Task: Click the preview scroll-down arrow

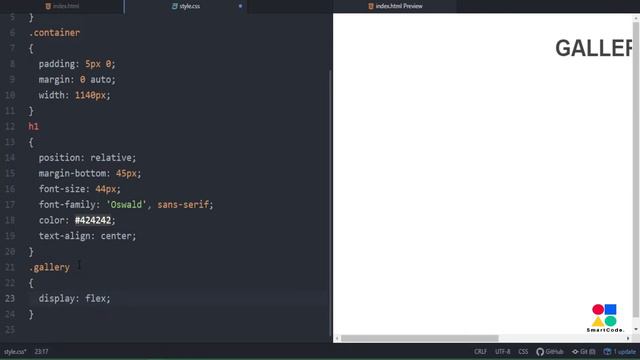Action: point(636,329)
